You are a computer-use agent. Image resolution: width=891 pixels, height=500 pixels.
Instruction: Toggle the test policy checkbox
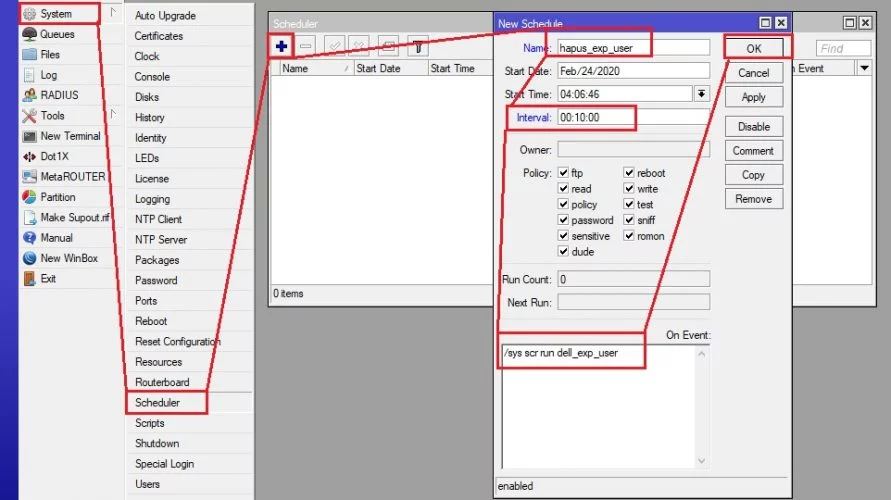point(629,204)
